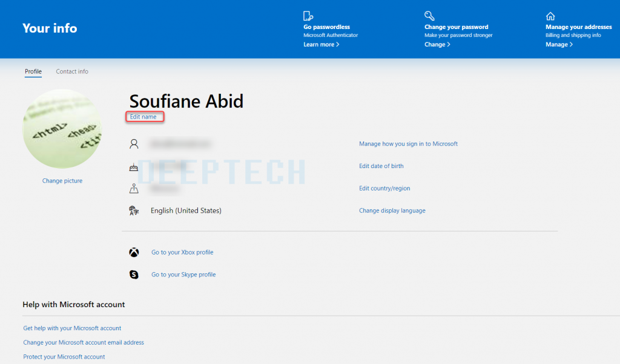The width and height of the screenshot is (620, 364).
Task: Click the display language icon
Action: click(134, 210)
